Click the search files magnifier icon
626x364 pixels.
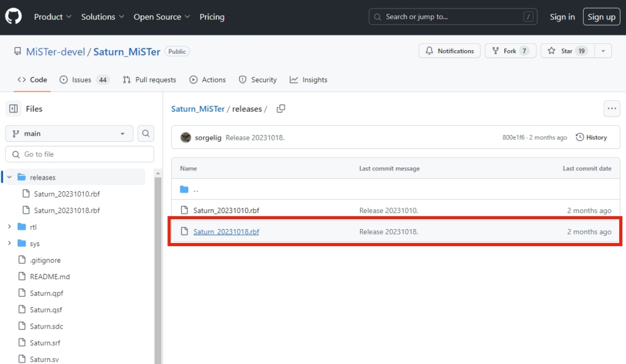tap(145, 133)
